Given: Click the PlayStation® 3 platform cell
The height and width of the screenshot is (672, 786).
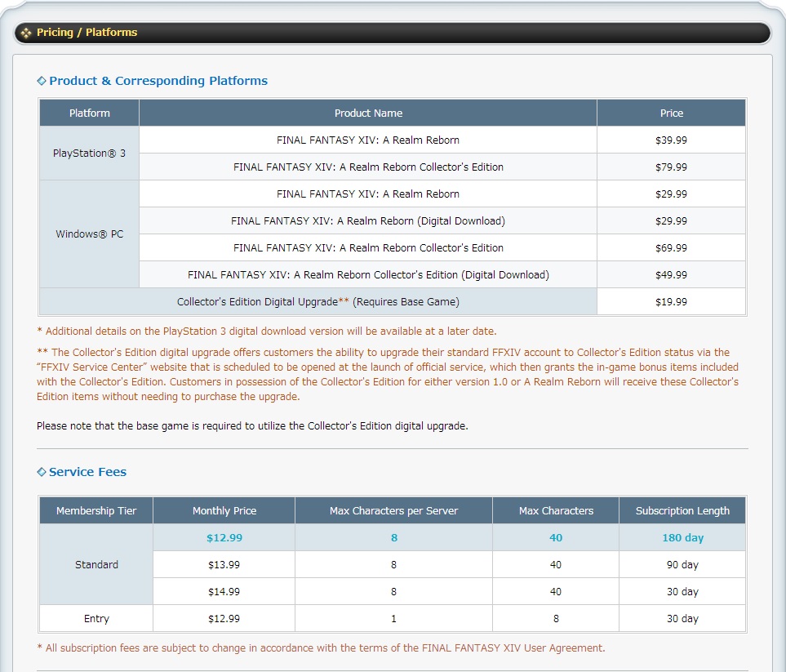Looking at the screenshot, I should (89, 153).
